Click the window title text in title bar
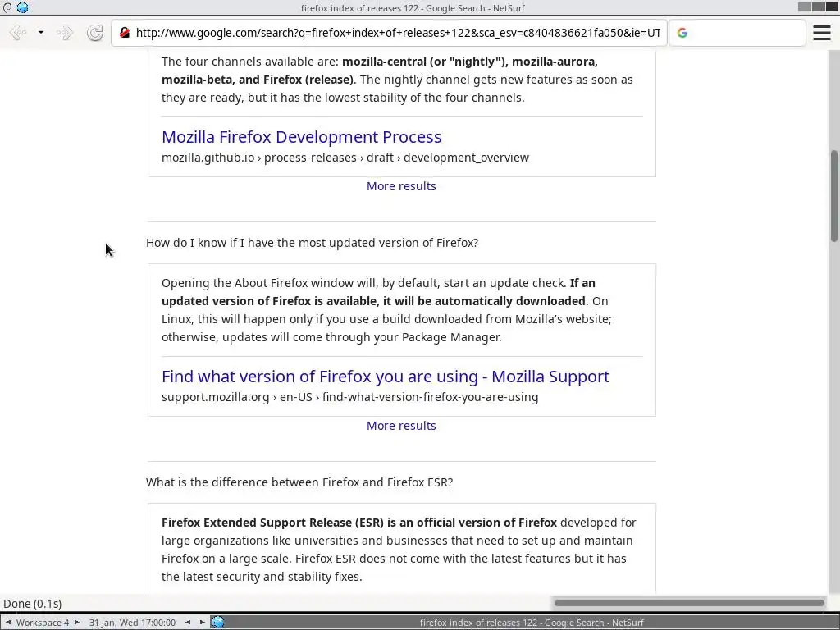Screen dimensions: 840x630 (x=413, y=8)
